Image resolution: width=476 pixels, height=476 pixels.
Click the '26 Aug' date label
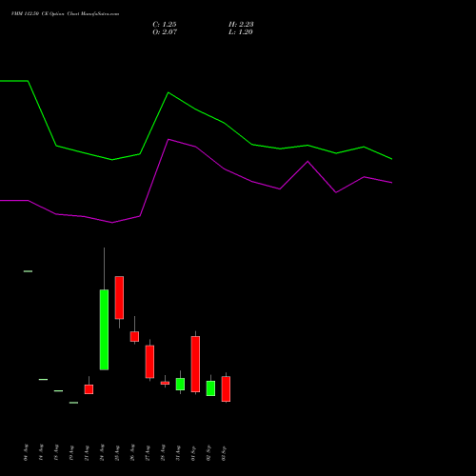point(132,452)
